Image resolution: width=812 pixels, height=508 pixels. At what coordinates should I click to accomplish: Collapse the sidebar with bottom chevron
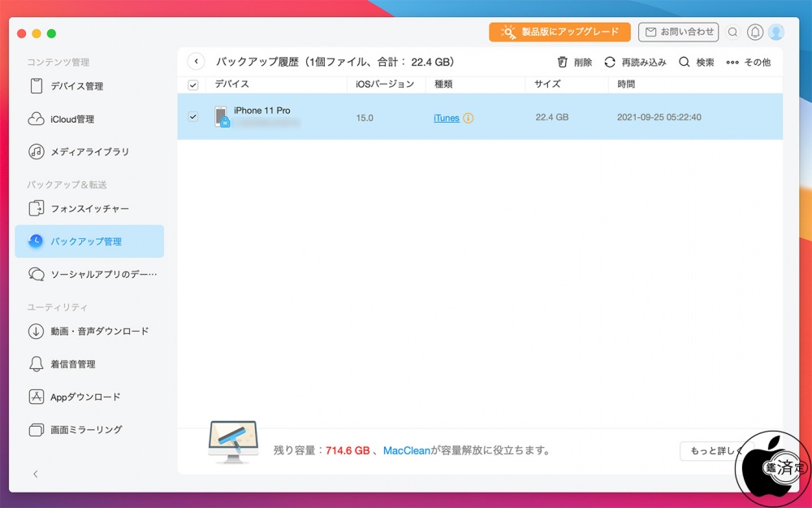pos(36,474)
